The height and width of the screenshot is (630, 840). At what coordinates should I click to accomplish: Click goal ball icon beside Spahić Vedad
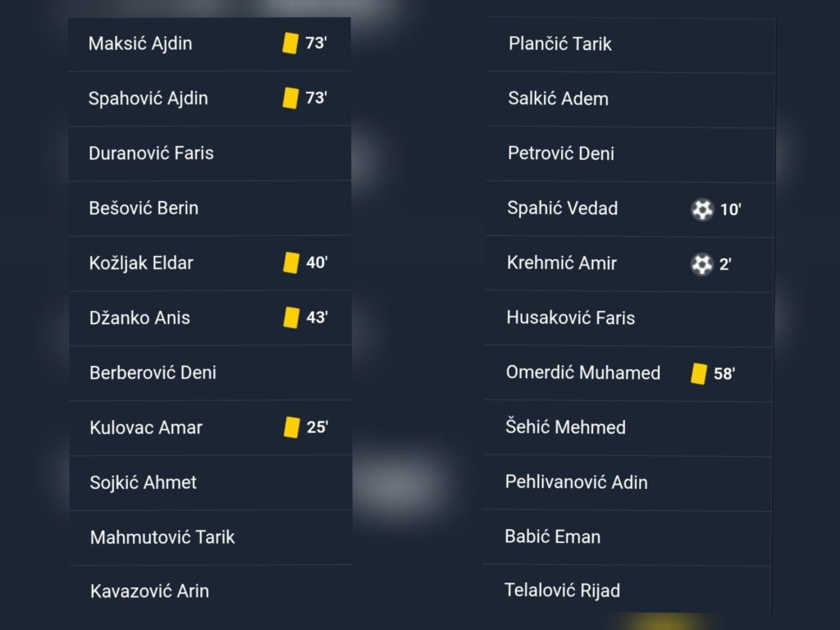pyautogui.click(x=702, y=210)
